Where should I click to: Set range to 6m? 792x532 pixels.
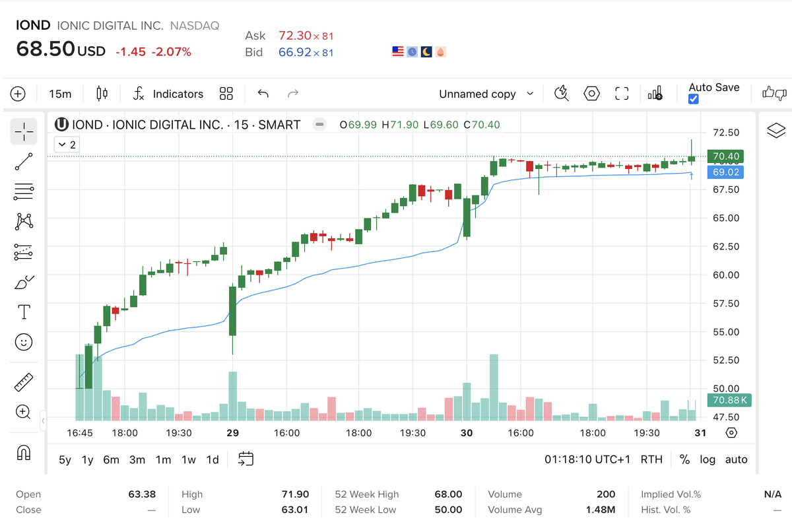click(x=111, y=459)
